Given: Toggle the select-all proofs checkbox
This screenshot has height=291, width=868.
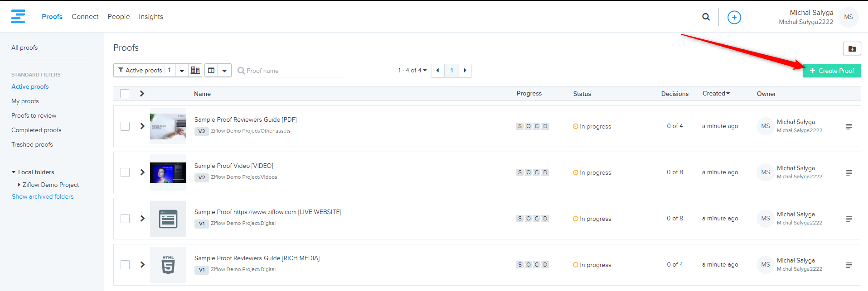Looking at the screenshot, I should (x=125, y=94).
